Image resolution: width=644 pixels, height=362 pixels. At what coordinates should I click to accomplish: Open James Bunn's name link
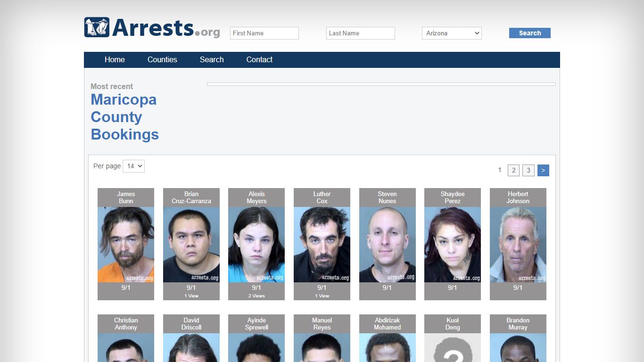[126, 197]
